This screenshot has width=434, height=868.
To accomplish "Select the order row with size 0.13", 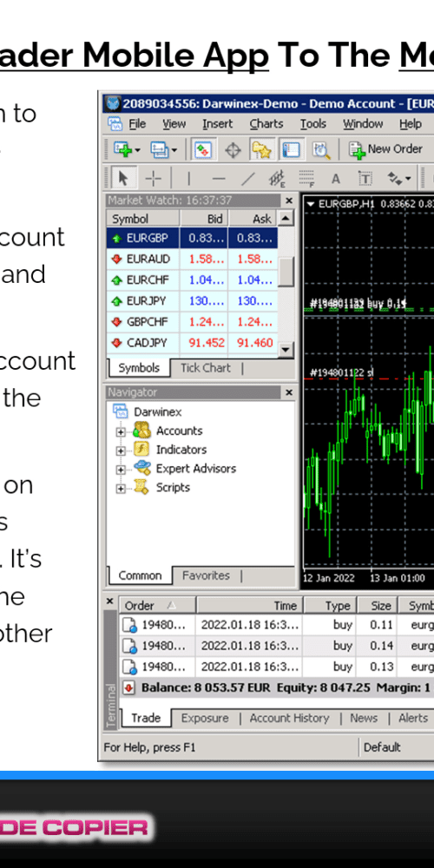I will tap(277, 667).
